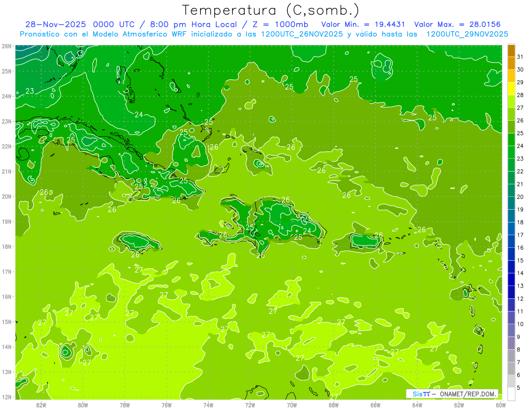Image resolution: width=532 pixels, height=411 pixels.
Task: Click the longitude axis label '64W'
Action: pos(417,405)
